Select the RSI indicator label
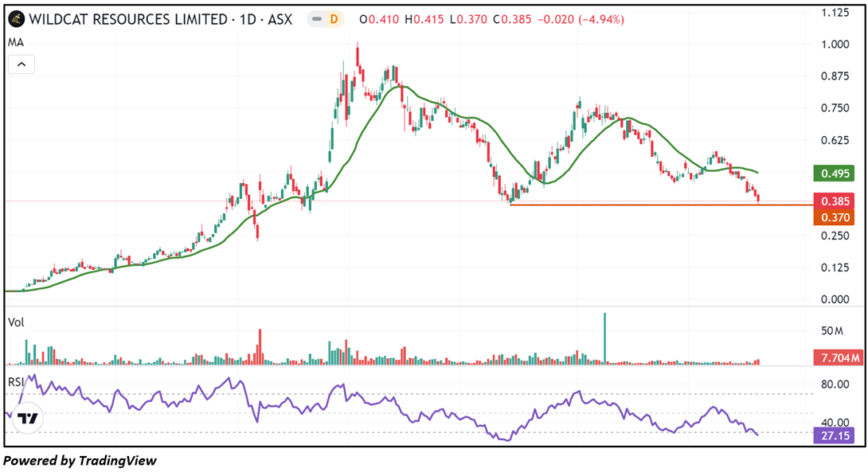Viewport: 868px width, 472px height. [15, 382]
